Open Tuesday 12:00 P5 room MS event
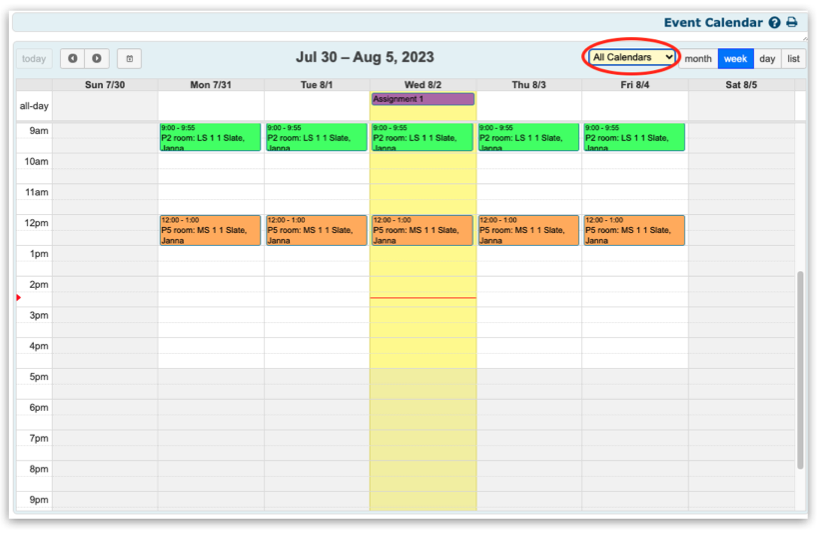The image size is (818, 533). click(317, 230)
